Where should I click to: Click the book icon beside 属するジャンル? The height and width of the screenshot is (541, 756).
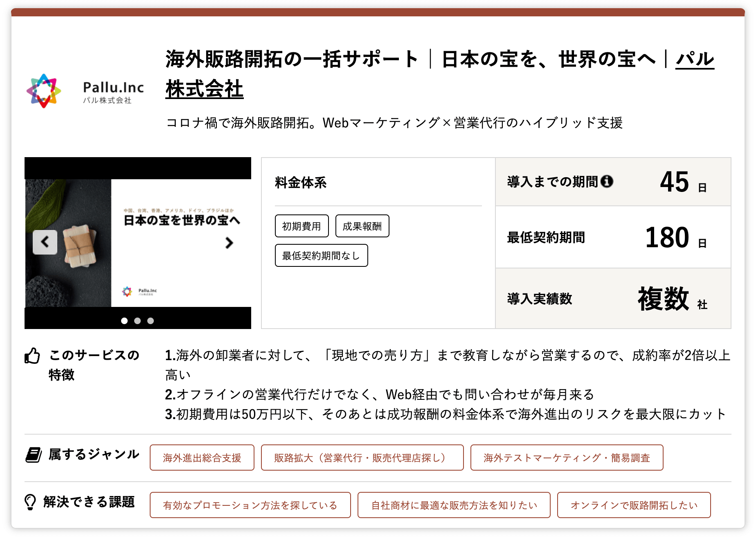click(34, 455)
